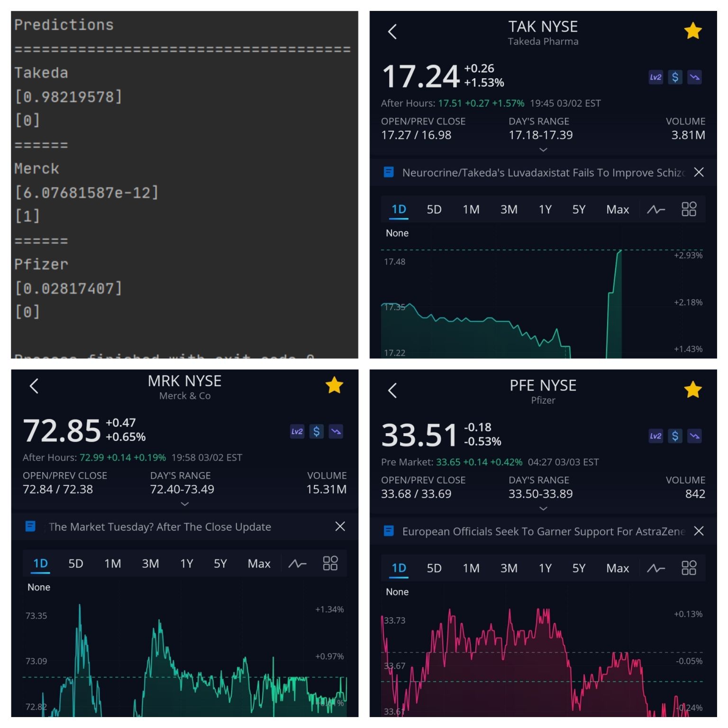Select the 5D tab on TAK chart
Screen dimensions: 728x728
[434, 209]
